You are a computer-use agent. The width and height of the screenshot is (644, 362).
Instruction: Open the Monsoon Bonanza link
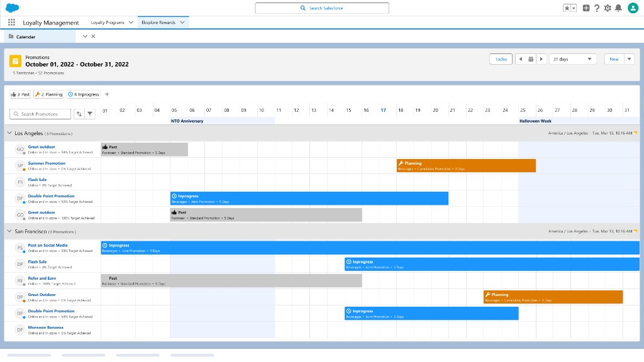click(45, 327)
